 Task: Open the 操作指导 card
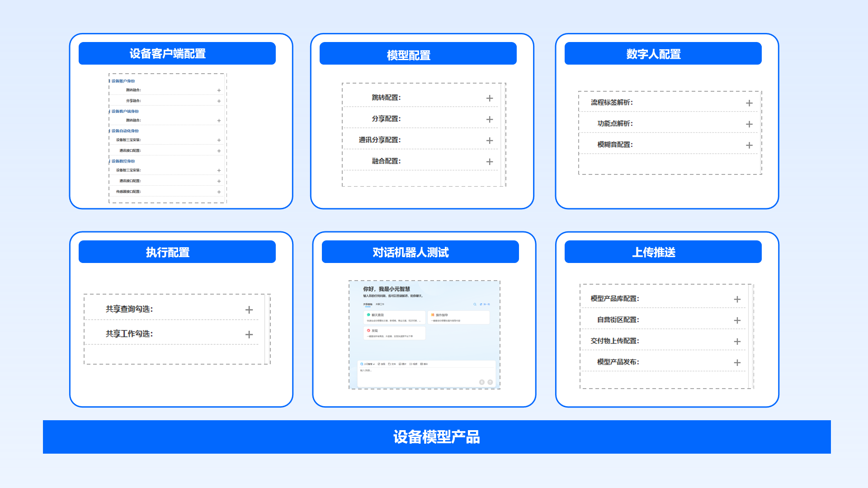(458, 317)
